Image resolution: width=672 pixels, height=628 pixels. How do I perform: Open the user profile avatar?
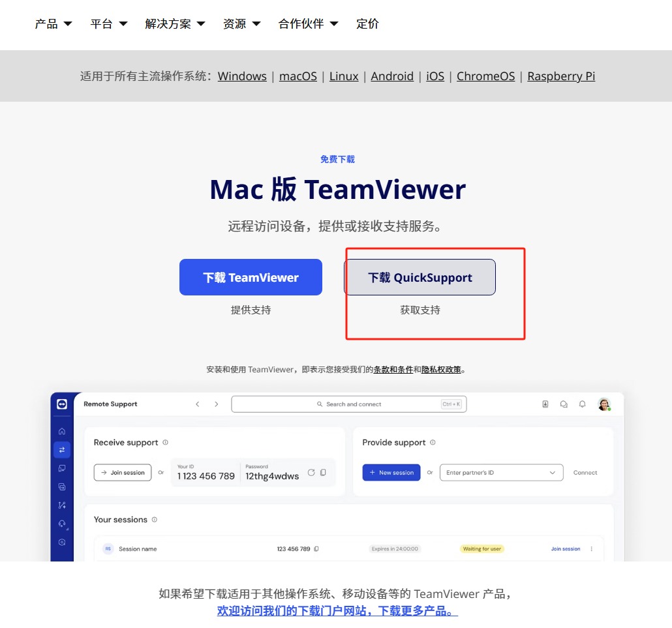pos(604,404)
